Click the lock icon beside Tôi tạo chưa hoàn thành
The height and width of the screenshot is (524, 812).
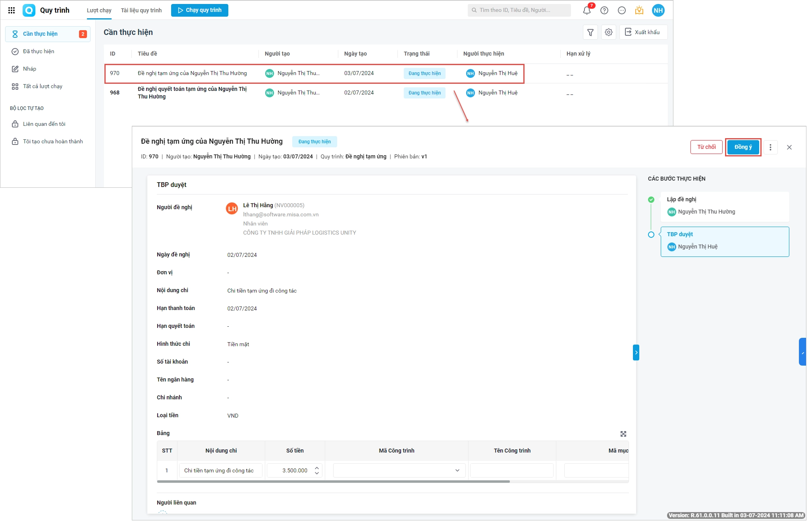pyautogui.click(x=15, y=142)
